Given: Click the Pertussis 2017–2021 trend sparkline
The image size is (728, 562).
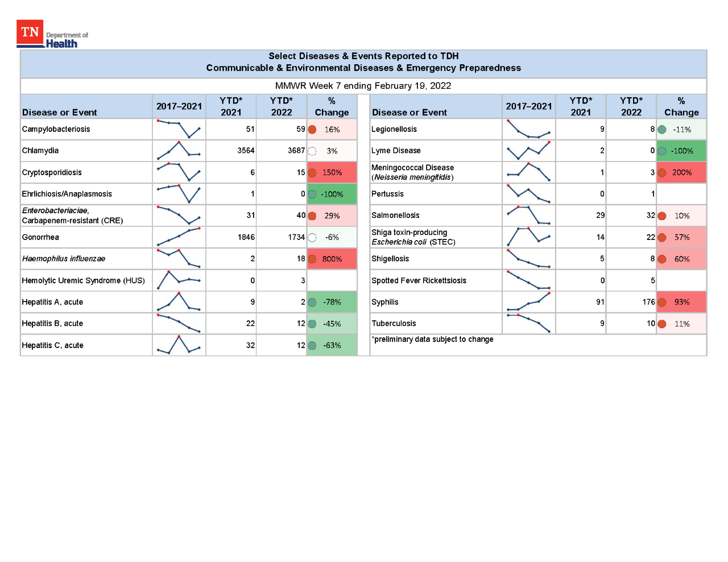Looking at the screenshot, I should (528, 194).
